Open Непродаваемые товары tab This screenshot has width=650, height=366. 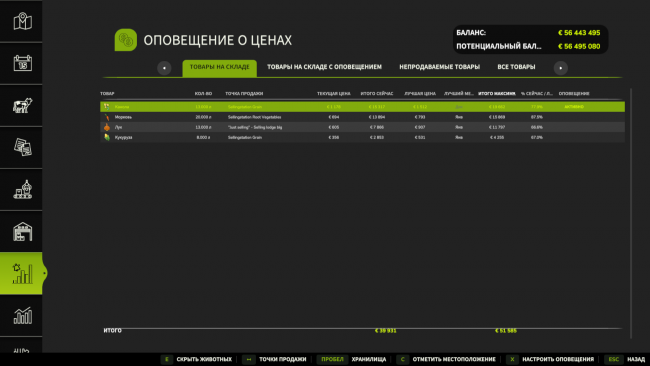[x=439, y=67]
